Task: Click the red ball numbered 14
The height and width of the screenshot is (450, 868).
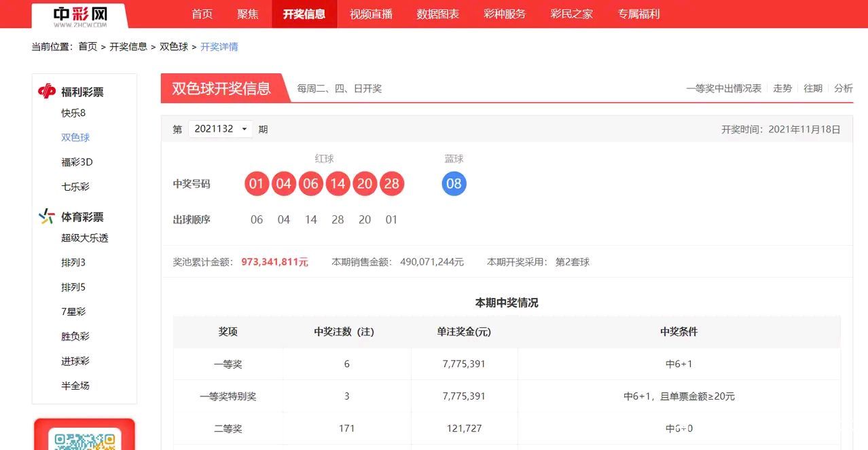Action: (338, 184)
